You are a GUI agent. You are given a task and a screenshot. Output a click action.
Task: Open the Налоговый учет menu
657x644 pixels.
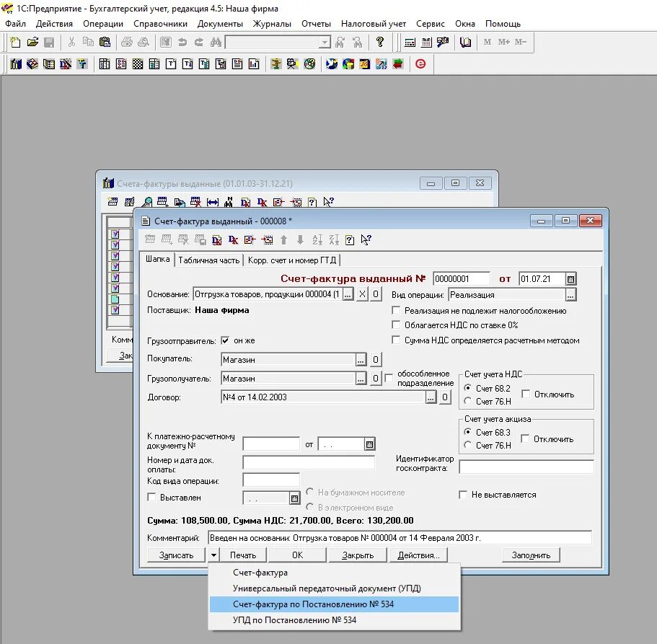click(374, 24)
